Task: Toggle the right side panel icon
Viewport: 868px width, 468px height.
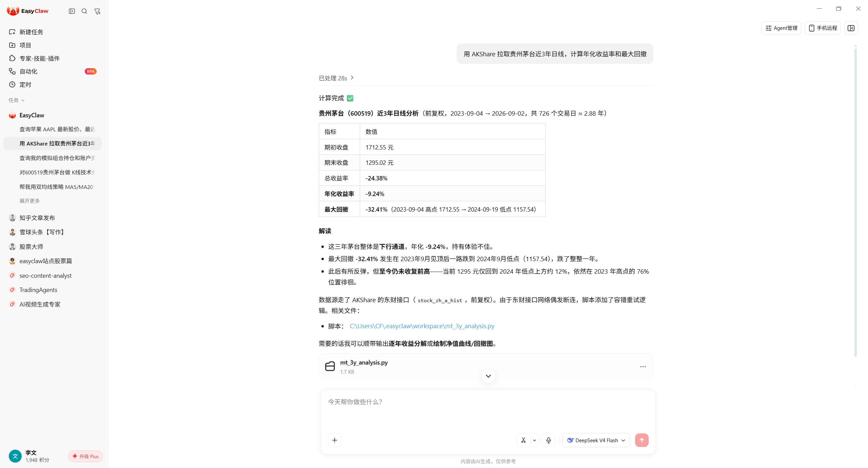Action: click(851, 28)
